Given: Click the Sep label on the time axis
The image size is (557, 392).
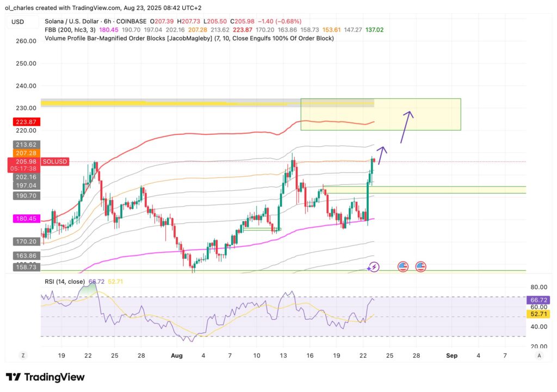Looking at the screenshot, I should pos(452,356).
